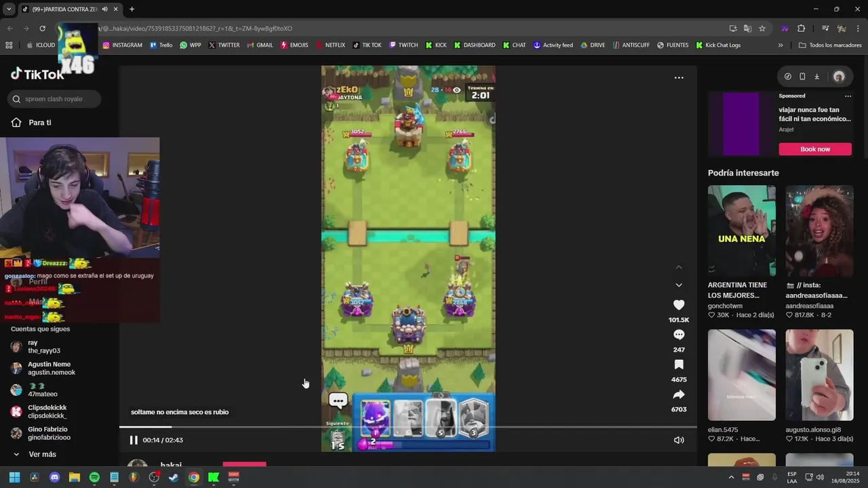Open the Trello bookmark

(161, 45)
